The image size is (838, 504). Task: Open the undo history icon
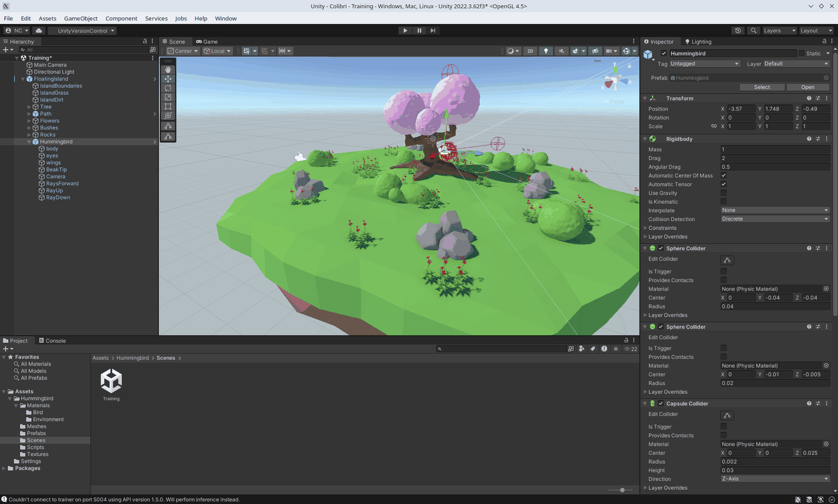[738, 30]
